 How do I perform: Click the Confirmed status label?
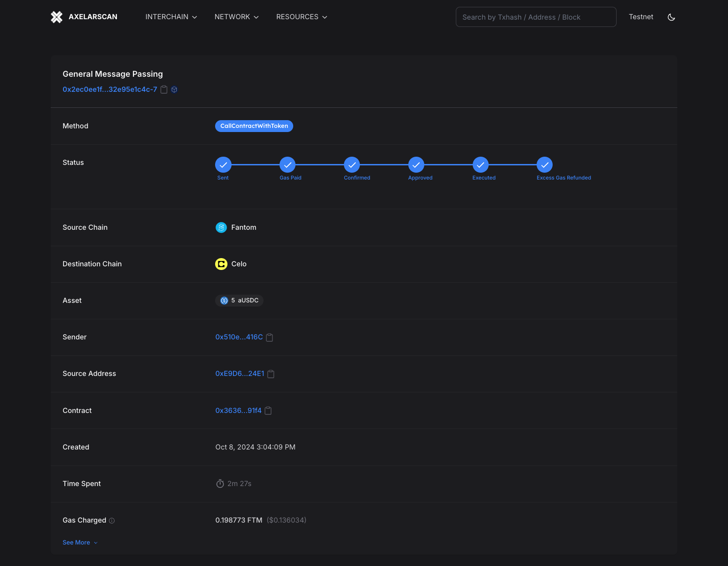click(357, 178)
